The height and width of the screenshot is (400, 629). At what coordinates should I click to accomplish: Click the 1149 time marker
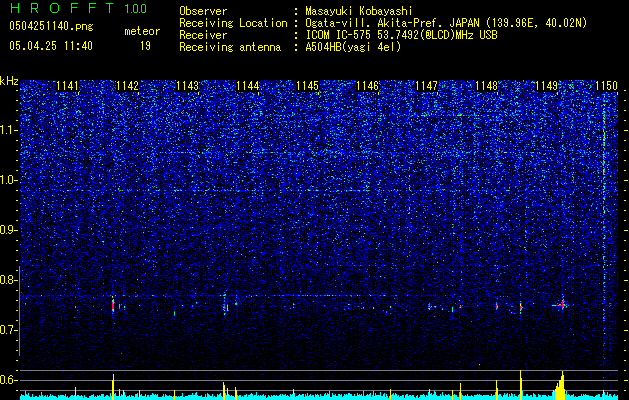coord(547,86)
